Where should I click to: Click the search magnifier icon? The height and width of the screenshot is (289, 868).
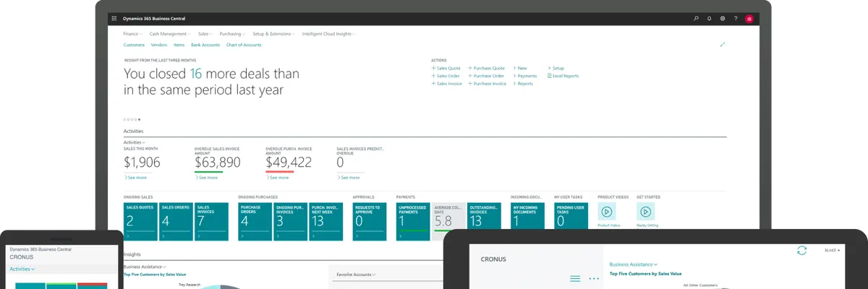pyautogui.click(x=696, y=18)
